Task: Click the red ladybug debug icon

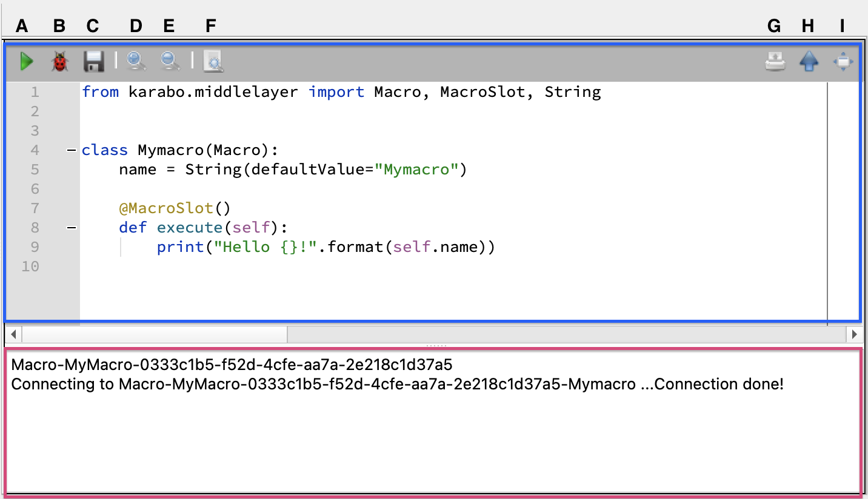Action: click(59, 61)
